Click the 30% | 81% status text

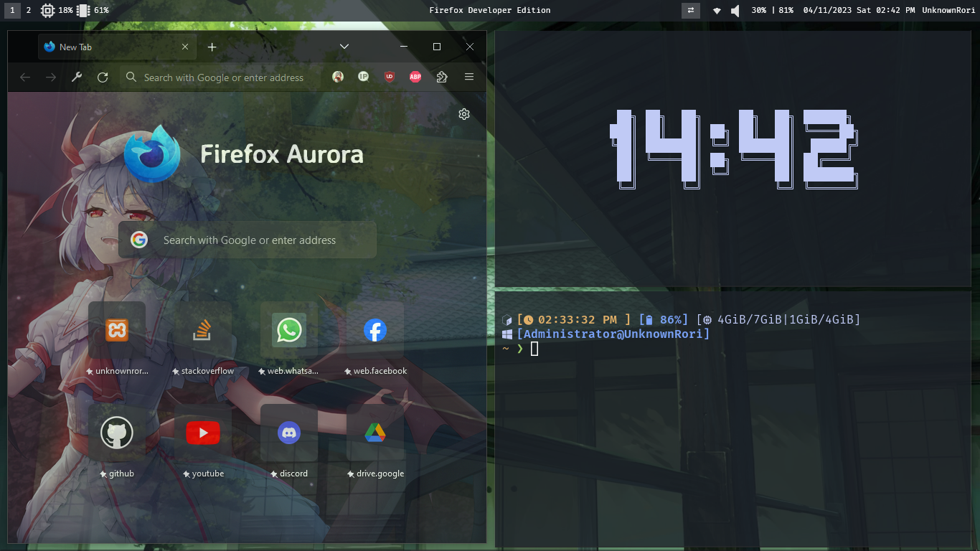(x=772, y=10)
